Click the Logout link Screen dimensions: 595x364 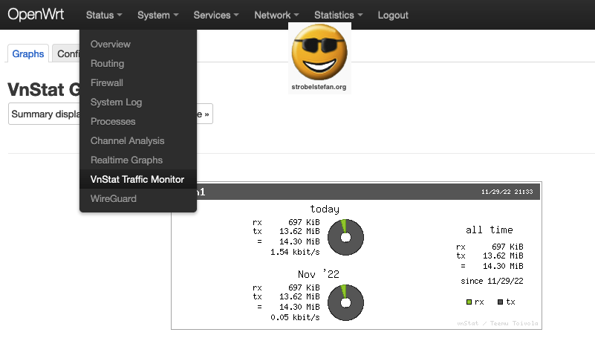(393, 15)
